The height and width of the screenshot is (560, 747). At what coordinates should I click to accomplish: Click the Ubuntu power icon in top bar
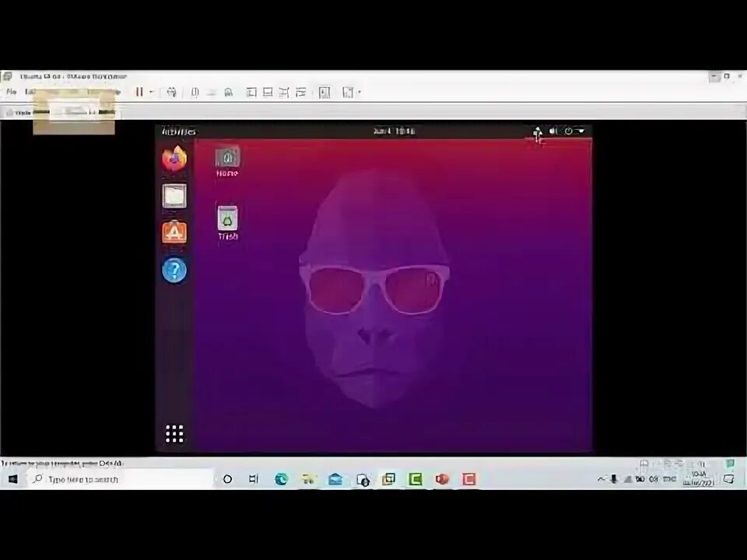coord(568,131)
